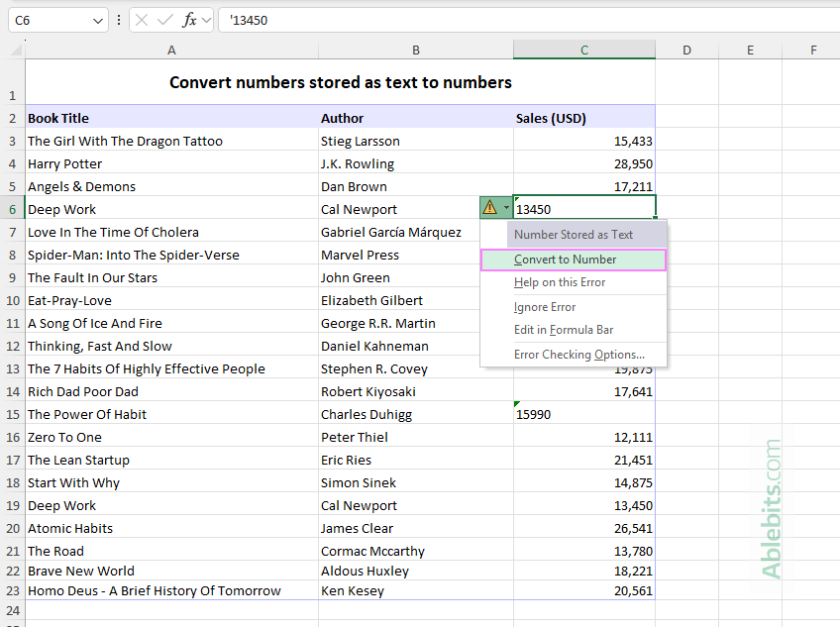Click the title cell 'Convert numbers stored as text to numbers'
The height and width of the screenshot is (627, 840).
pyautogui.click(x=340, y=82)
